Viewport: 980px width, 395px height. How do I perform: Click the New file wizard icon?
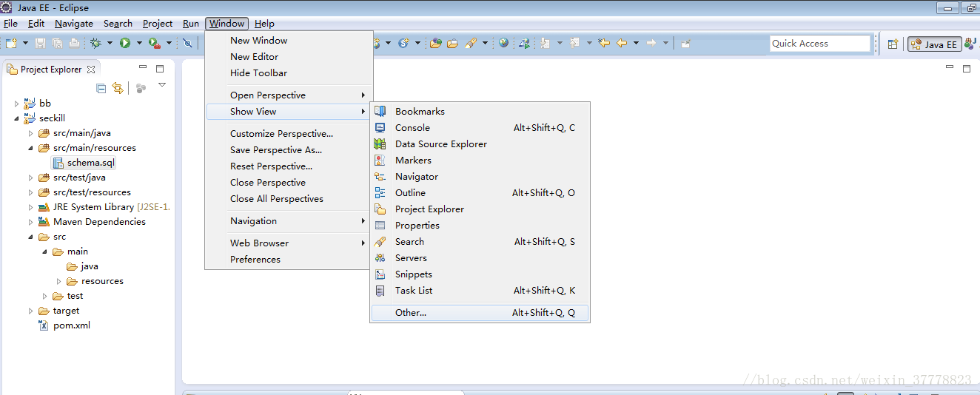[11, 44]
